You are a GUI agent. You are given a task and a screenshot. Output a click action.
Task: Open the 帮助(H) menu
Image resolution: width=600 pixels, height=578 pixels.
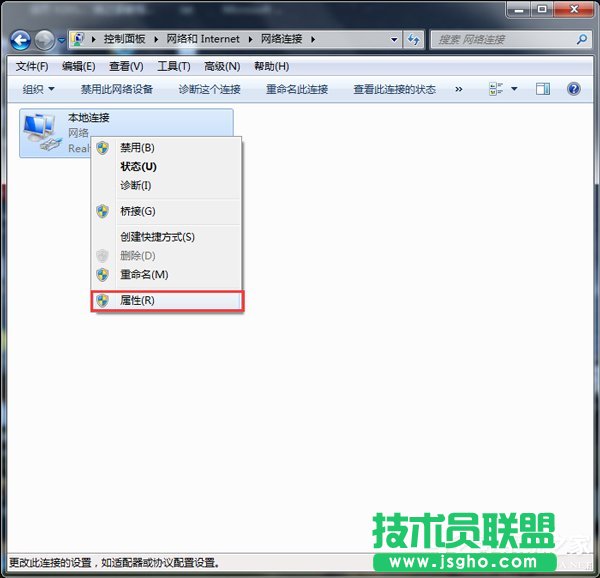tap(271, 67)
